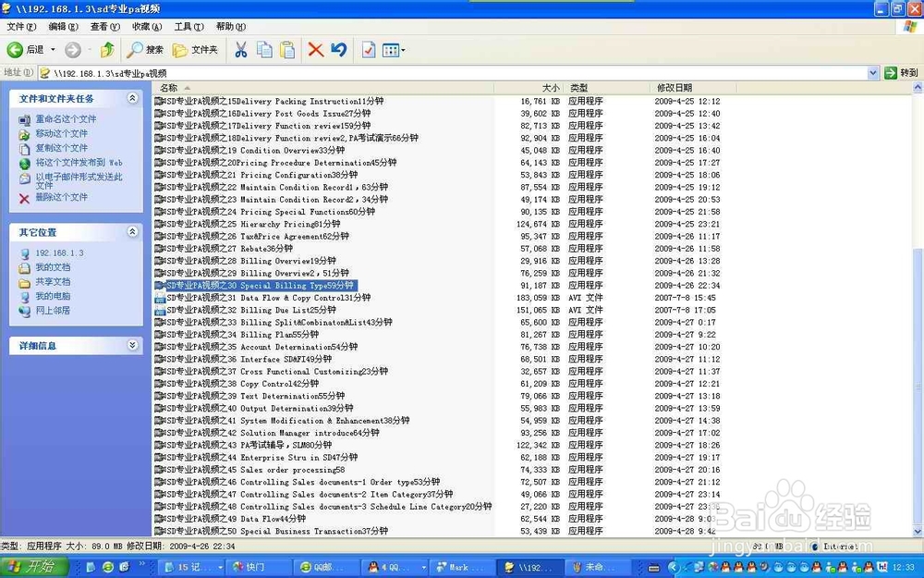Switch to Mark taskbar window
924x578 pixels.
click(461, 568)
